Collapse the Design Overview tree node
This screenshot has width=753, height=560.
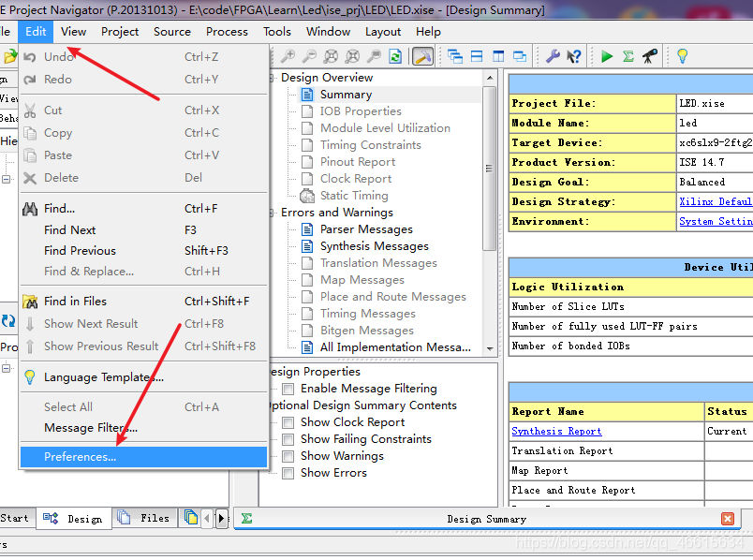pyautogui.click(x=273, y=78)
